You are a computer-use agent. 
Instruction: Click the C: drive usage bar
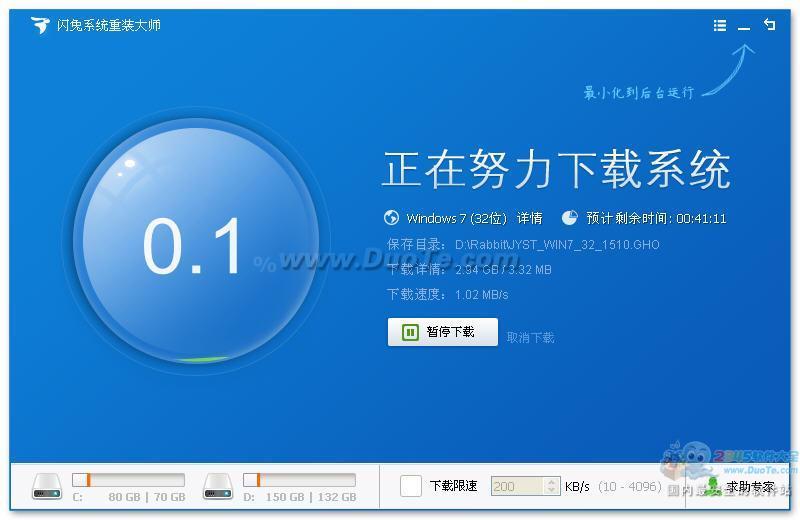coord(128,480)
